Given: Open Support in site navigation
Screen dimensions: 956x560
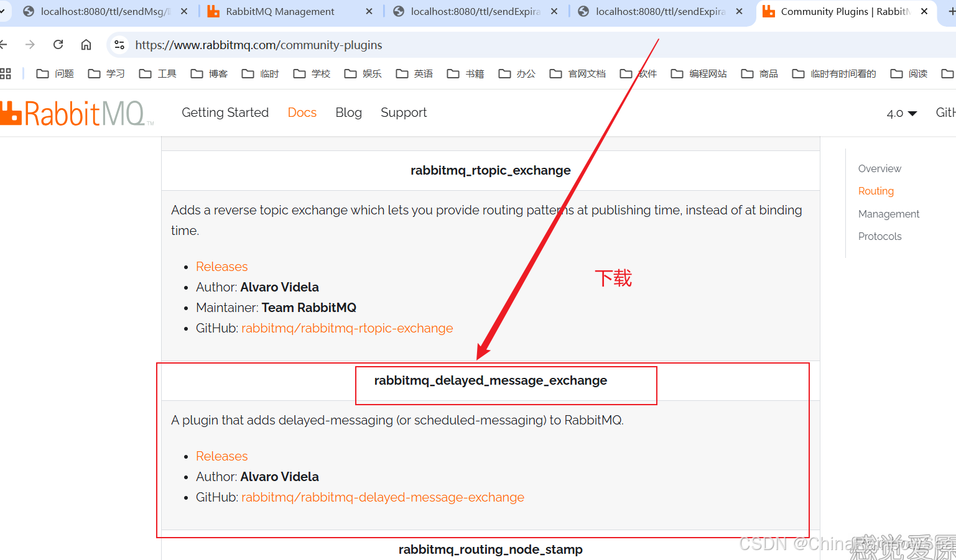Looking at the screenshot, I should coord(404,112).
